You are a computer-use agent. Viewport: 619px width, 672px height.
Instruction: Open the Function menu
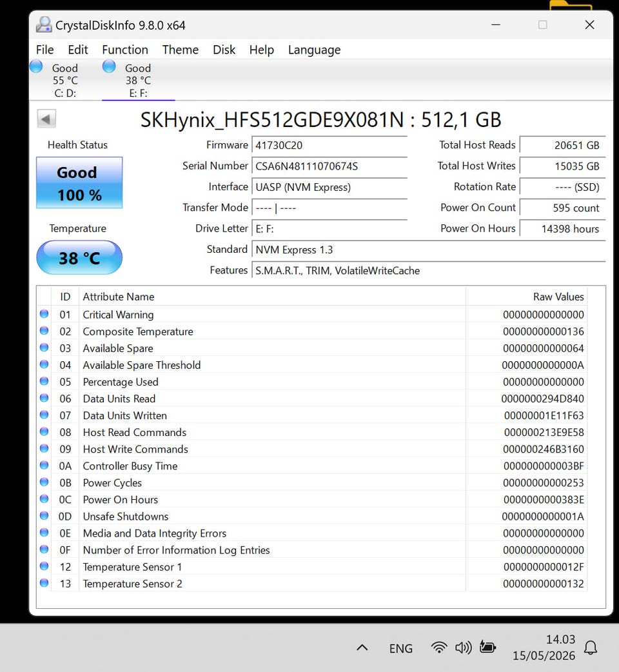[x=125, y=50]
